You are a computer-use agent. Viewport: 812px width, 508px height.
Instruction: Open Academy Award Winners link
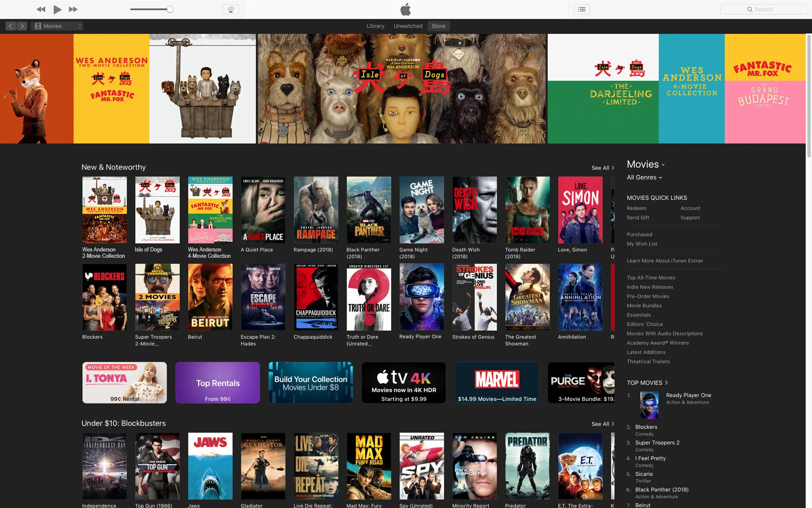coord(658,343)
